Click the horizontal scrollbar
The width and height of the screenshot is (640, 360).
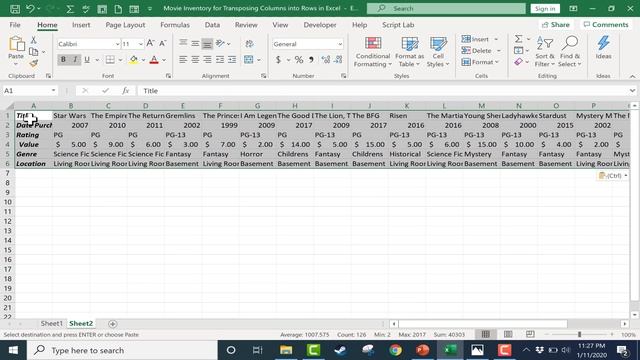[x=483, y=324]
